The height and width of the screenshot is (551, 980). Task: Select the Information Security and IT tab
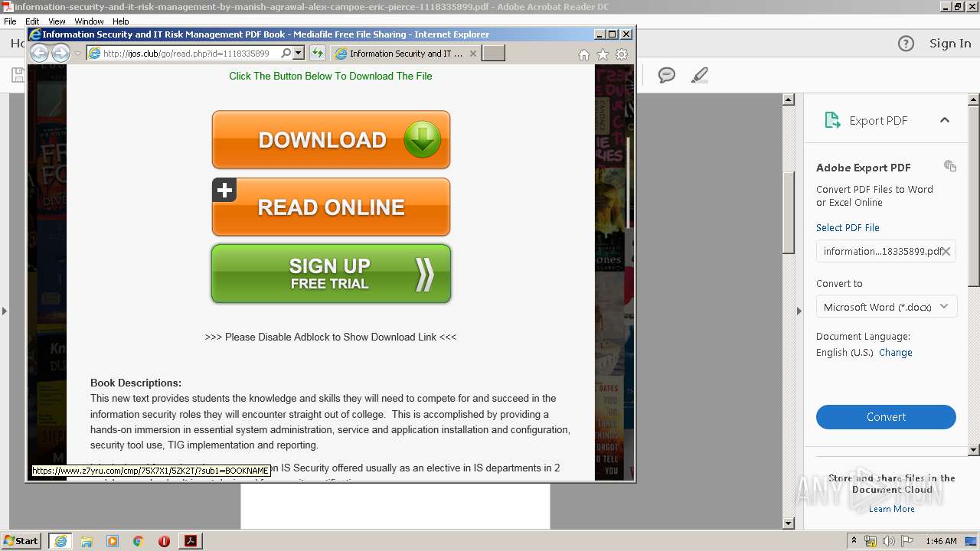tap(404, 54)
